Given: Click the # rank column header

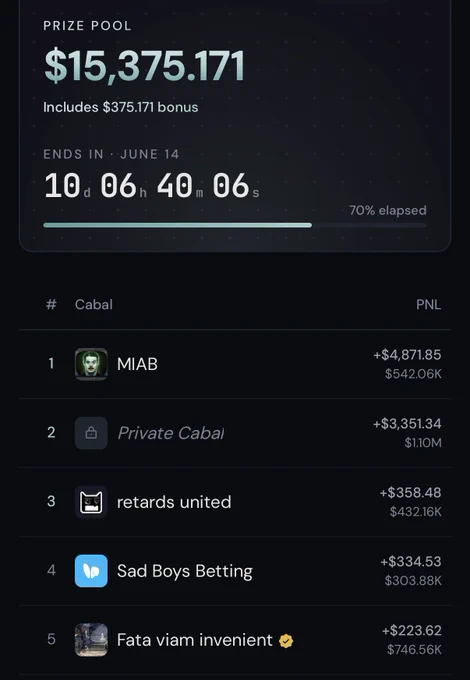Looking at the screenshot, I should 51,304.
